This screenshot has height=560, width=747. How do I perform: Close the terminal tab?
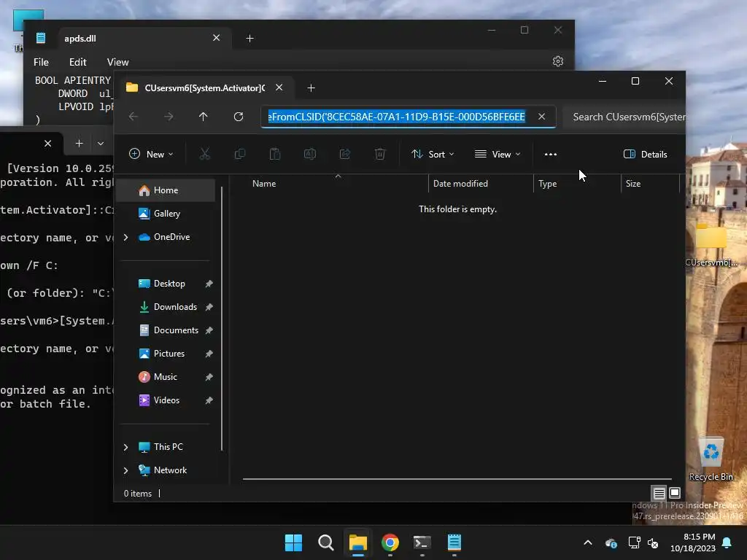pyautogui.click(x=47, y=144)
